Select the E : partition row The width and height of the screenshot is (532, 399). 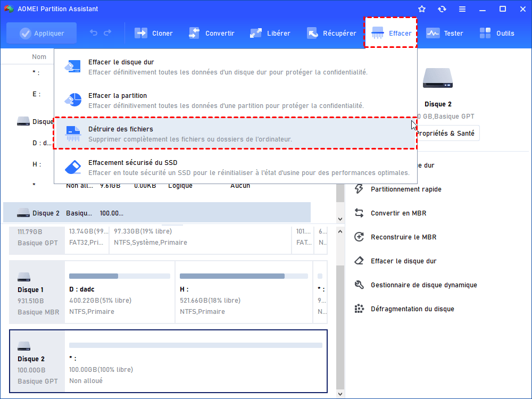[x=36, y=94]
